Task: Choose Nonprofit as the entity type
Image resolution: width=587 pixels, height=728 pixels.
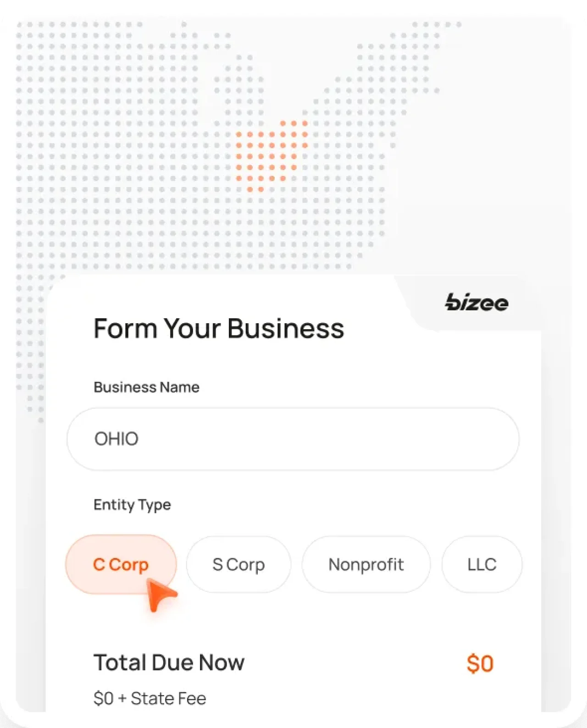Action: coord(366,564)
